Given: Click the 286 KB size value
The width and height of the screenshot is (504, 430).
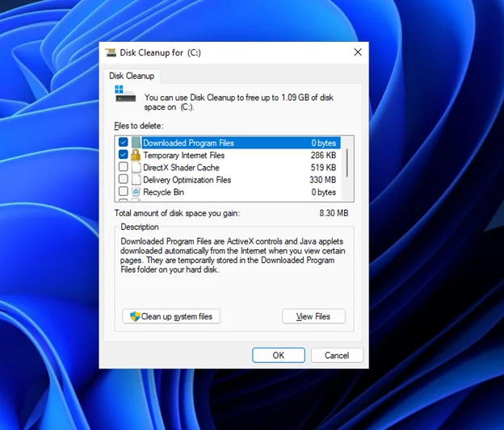Looking at the screenshot, I should (x=323, y=156).
